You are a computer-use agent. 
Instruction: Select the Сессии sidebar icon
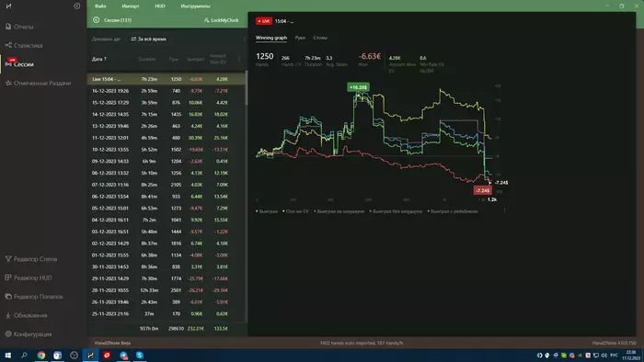(8, 64)
